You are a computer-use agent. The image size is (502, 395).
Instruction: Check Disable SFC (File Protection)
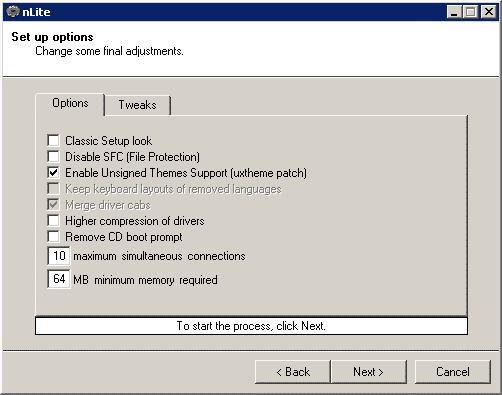point(53,157)
